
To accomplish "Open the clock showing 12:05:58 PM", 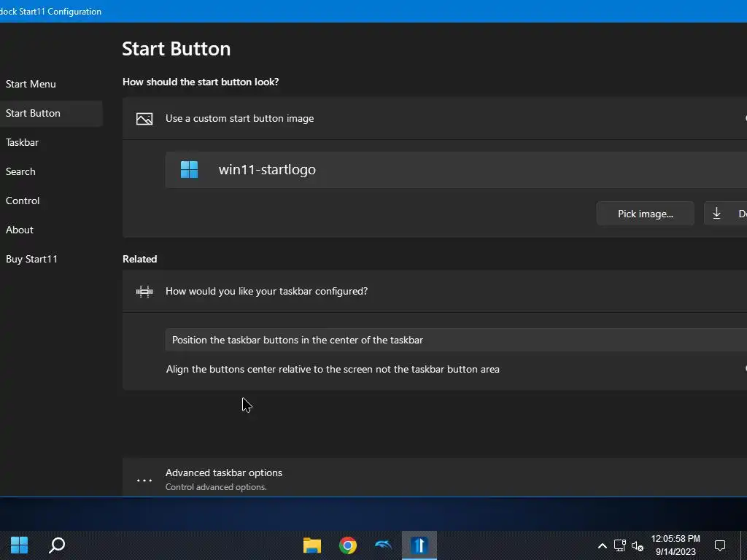I will [x=676, y=545].
